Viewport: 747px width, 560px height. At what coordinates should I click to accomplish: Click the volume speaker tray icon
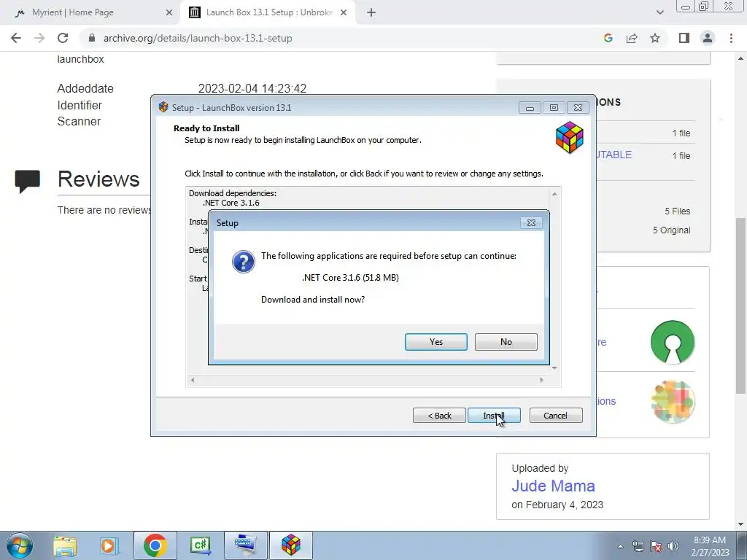coord(673,546)
